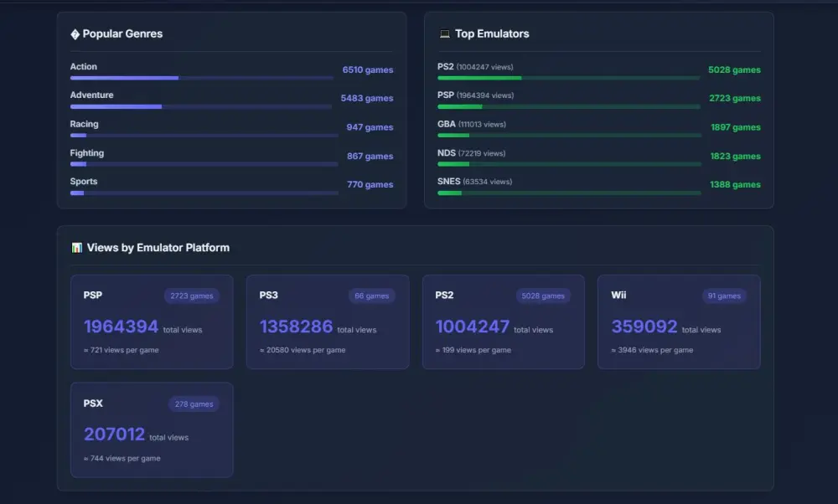Click the '1358286' total views number
838x504 pixels.
click(x=296, y=327)
